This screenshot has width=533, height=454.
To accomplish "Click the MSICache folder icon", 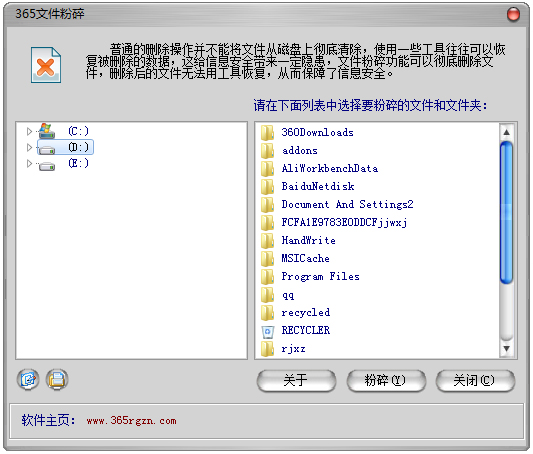I will click(x=268, y=259).
